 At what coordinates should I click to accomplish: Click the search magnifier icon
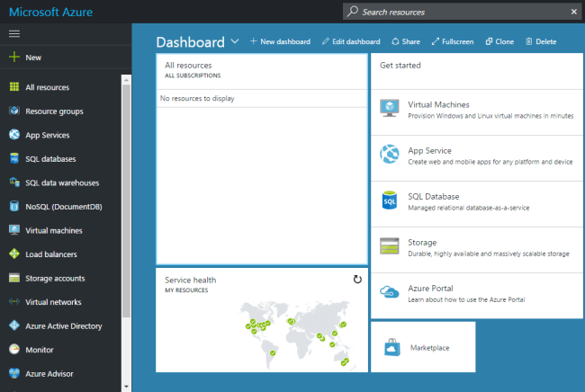point(353,12)
